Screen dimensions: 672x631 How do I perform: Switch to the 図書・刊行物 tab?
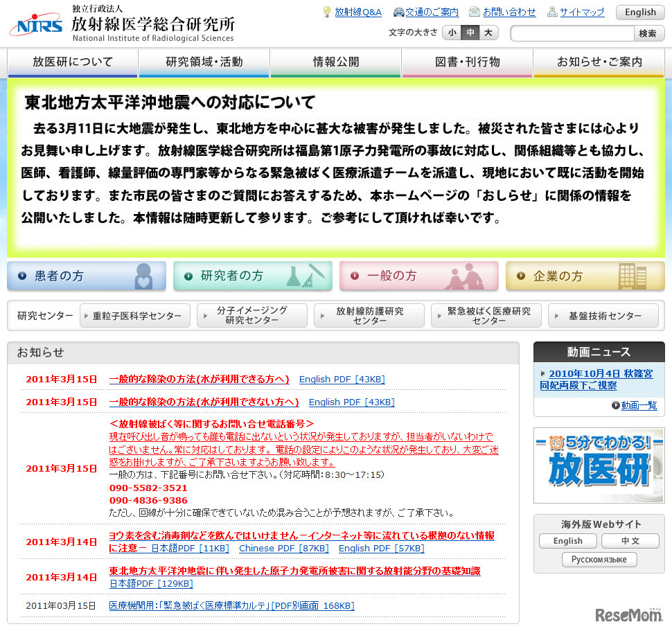click(467, 62)
